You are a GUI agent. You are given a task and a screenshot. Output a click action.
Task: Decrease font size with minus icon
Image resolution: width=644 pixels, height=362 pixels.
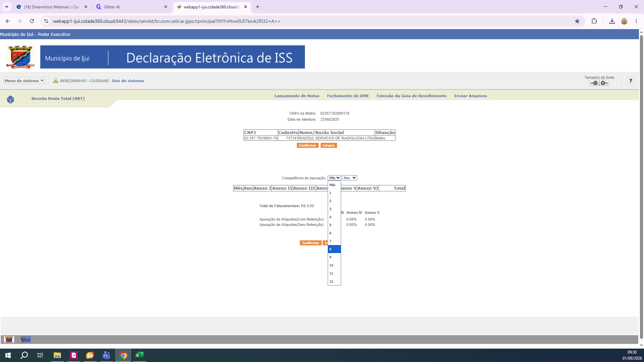click(x=594, y=83)
